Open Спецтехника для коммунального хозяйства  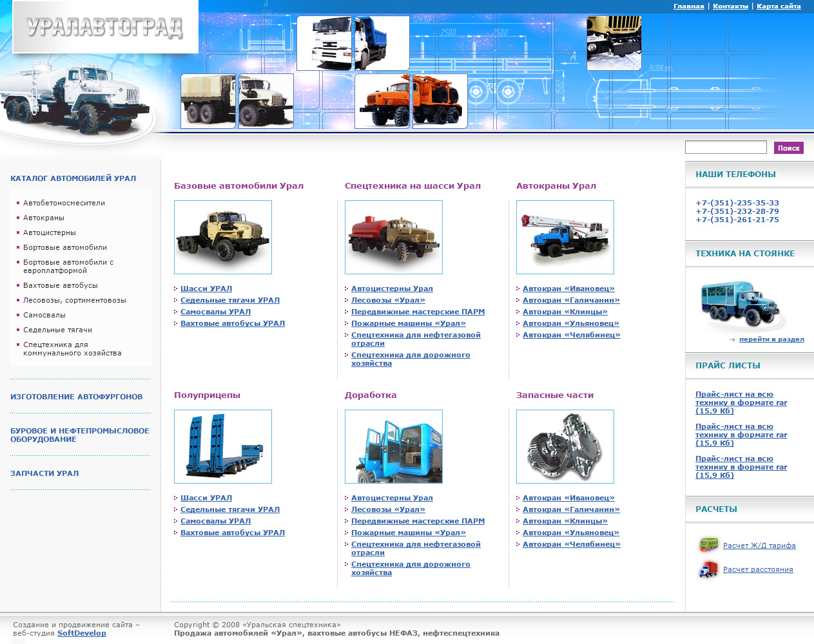click(72, 349)
